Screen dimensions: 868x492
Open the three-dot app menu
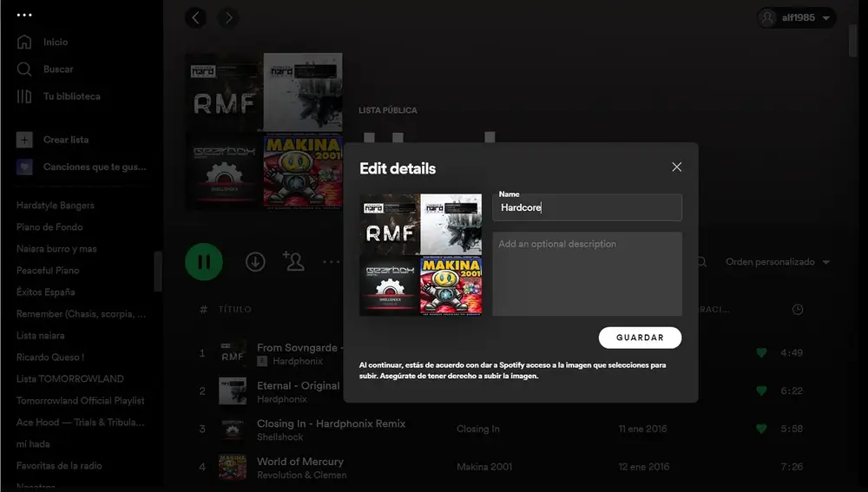(x=24, y=15)
